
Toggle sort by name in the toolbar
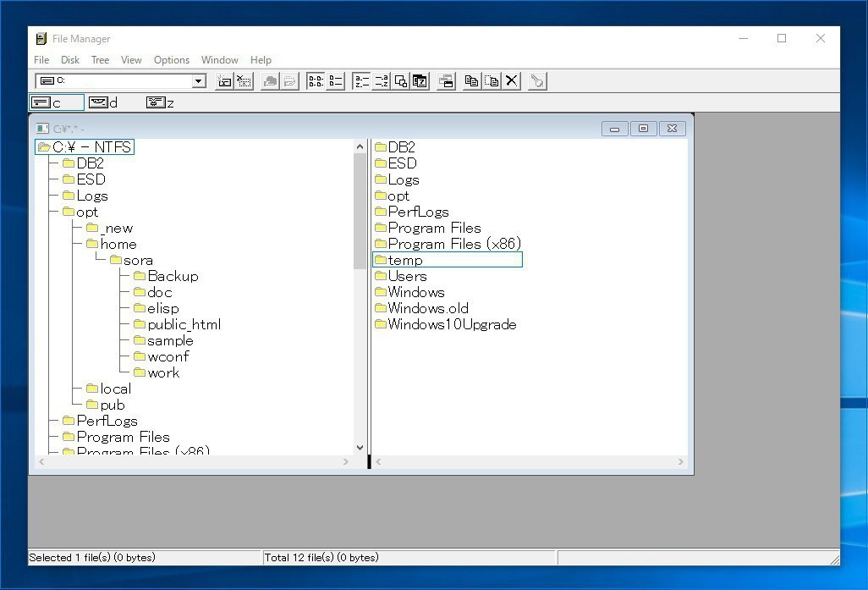click(x=361, y=81)
